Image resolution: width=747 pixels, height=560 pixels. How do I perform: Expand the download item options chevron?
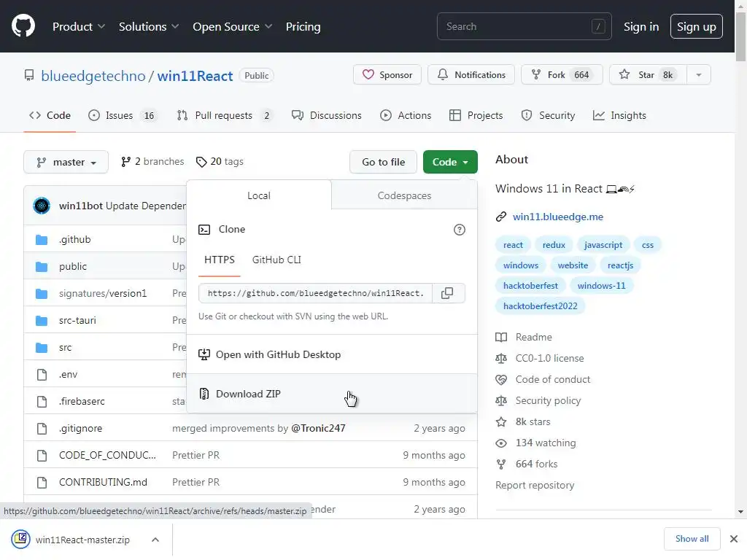155,540
